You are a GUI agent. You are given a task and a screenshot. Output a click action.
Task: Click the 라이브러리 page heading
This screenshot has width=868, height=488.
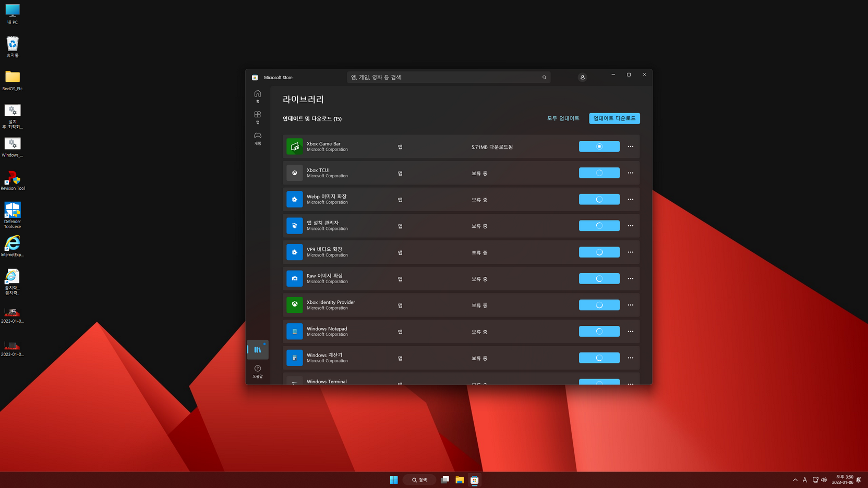pyautogui.click(x=303, y=99)
